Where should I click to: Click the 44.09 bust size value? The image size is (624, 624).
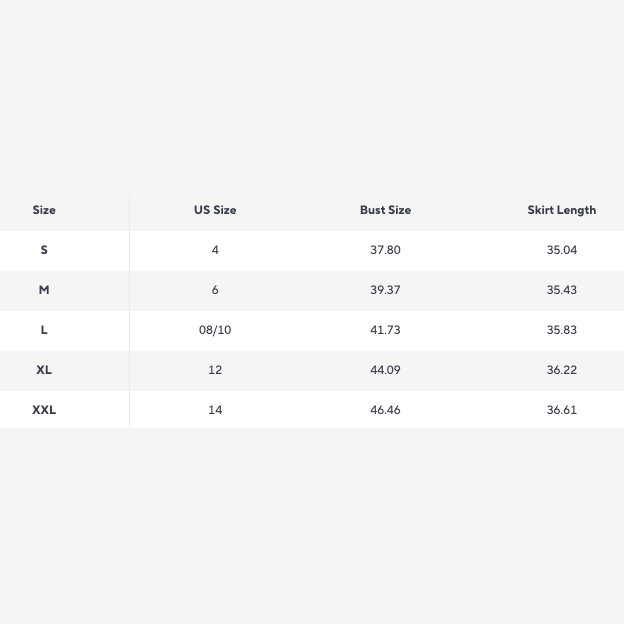[385, 370]
